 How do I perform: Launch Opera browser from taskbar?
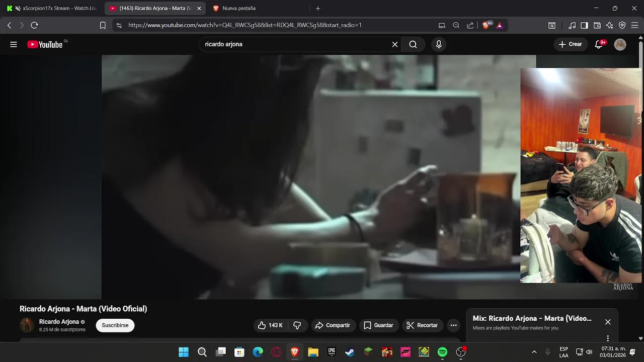click(x=276, y=352)
